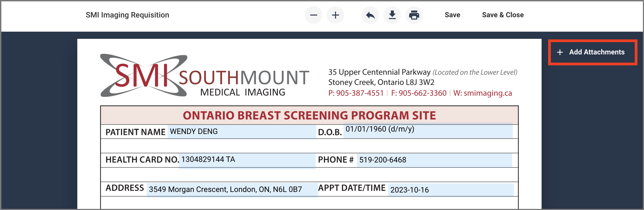Click Save & Close

pyautogui.click(x=503, y=15)
